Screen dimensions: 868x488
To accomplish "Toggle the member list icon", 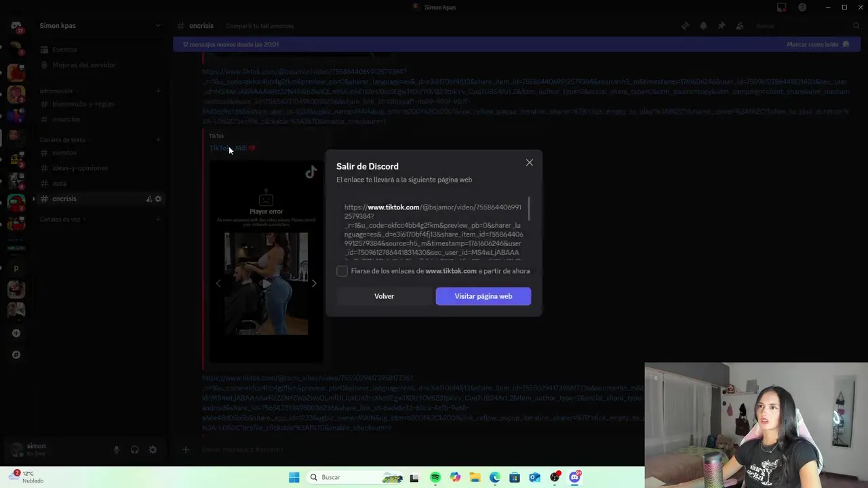I will tap(739, 26).
